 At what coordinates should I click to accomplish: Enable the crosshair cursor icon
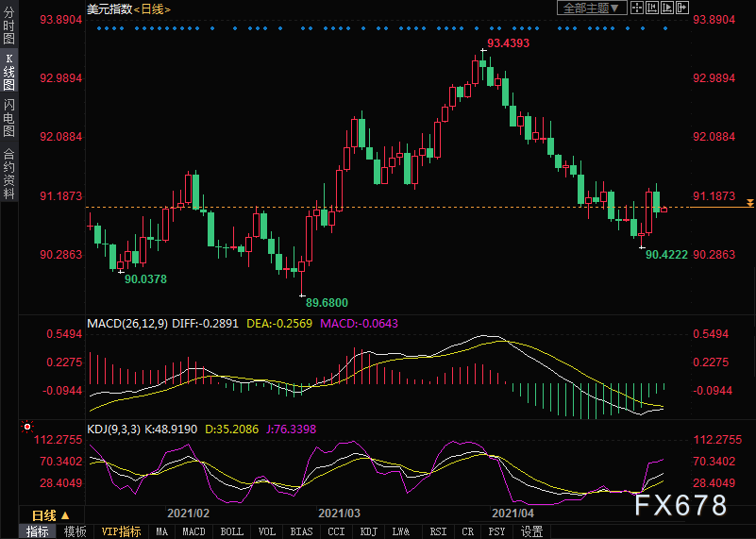click(637, 8)
